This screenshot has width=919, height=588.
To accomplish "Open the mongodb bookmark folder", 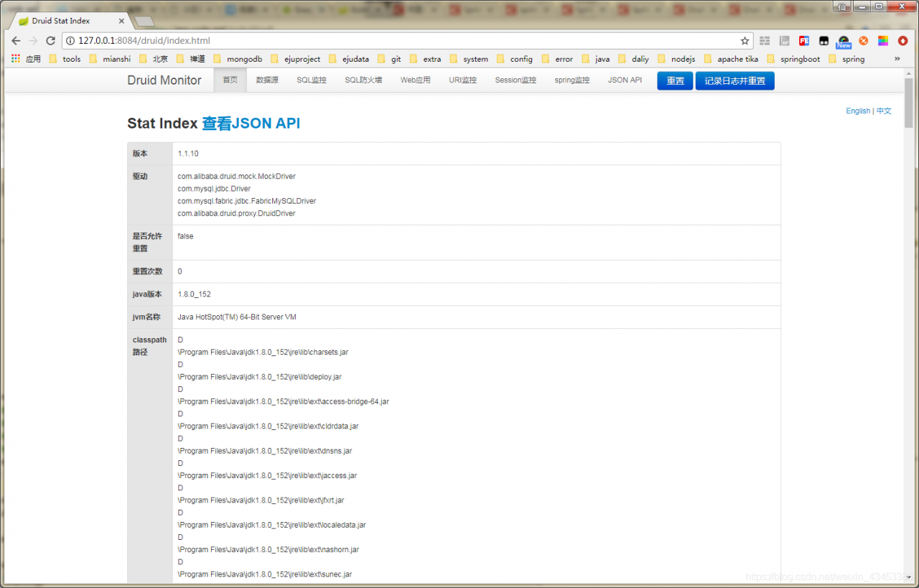I will click(238, 59).
